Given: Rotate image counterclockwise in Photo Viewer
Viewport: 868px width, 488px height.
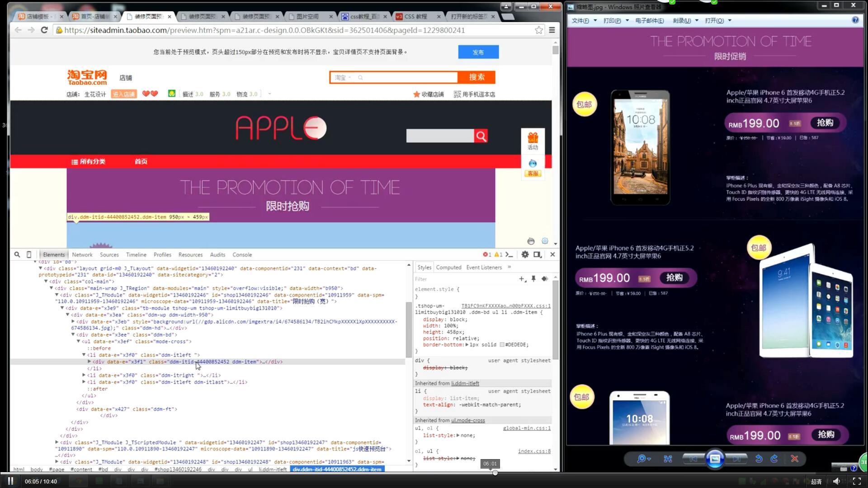Looking at the screenshot, I should click(759, 459).
